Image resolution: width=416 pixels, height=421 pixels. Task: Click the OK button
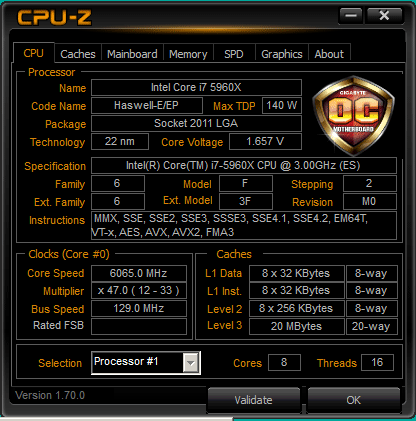point(353,400)
